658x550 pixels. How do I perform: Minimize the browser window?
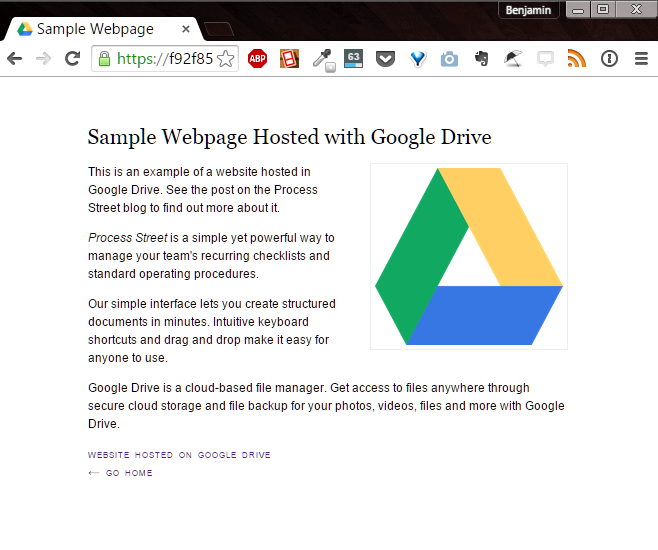pyautogui.click(x=578, y=10)
